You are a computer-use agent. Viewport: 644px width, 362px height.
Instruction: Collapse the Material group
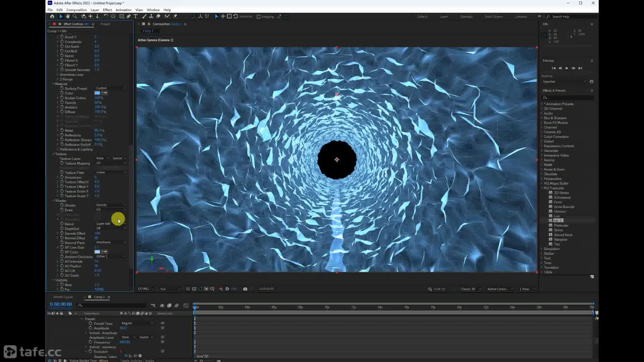[53, 84]
